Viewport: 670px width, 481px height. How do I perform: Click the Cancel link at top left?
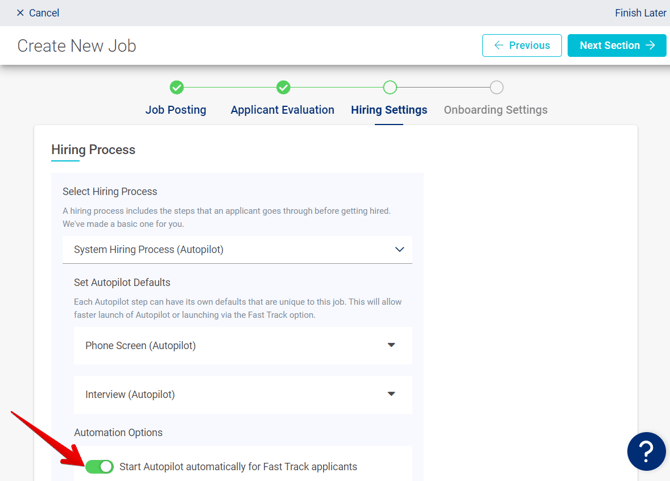click(x=44, y=13)
